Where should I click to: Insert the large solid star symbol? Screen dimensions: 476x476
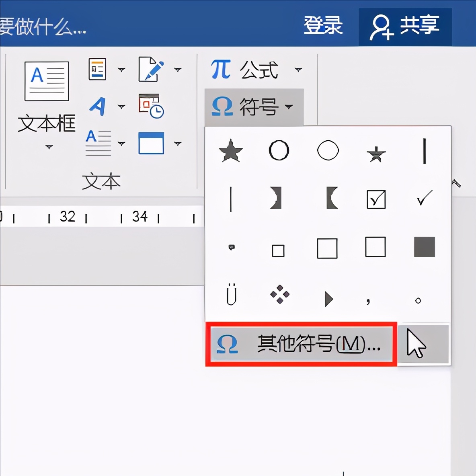231,151
